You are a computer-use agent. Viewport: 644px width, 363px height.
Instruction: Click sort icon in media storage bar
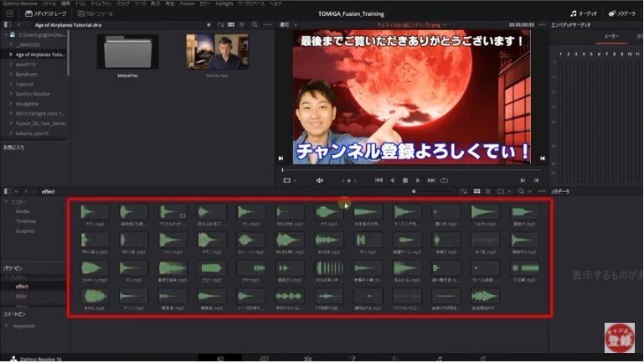(x=220, y=24)
